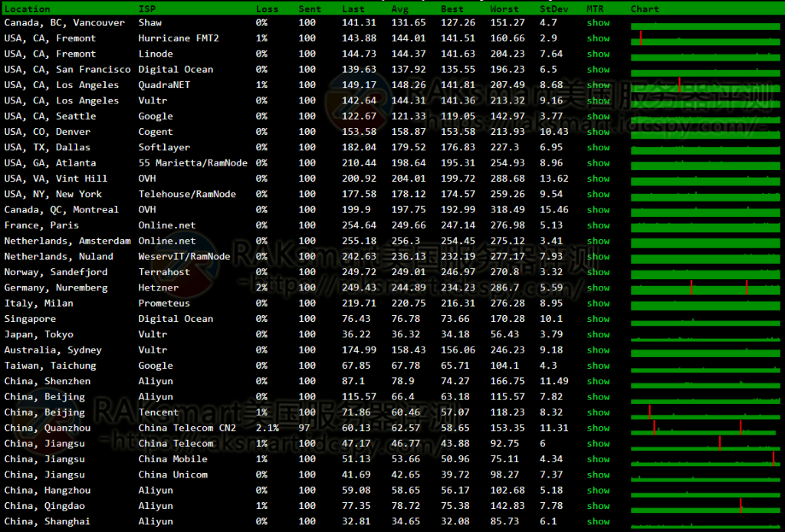Open MTR show link for Taiwan, Taichung
Screen dimensions: 785x532
[x=598, y=366]
